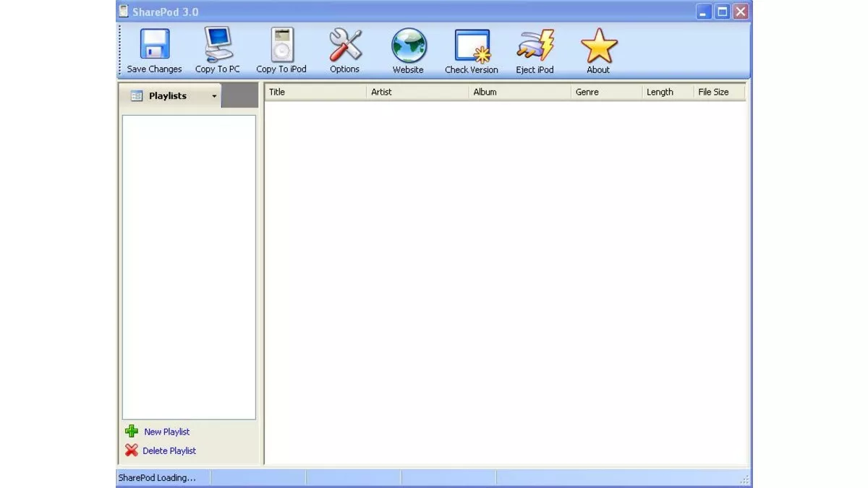Click the SharePod Loading status bar section
This screenshot has width=868, height=488.
coord(161,477)
